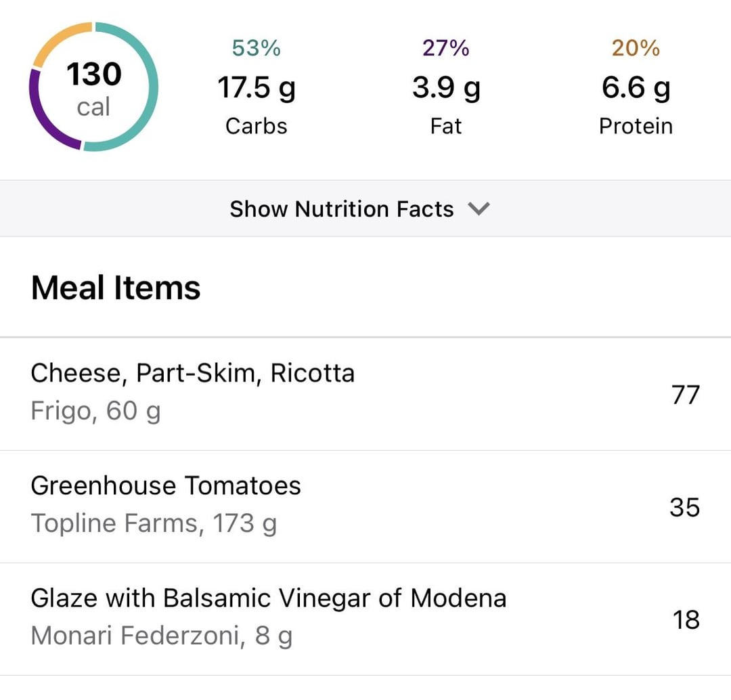Tap the 18 calories for balsamic glaze
The height and width of the screenshot is (700, 731).
point(686,620)
